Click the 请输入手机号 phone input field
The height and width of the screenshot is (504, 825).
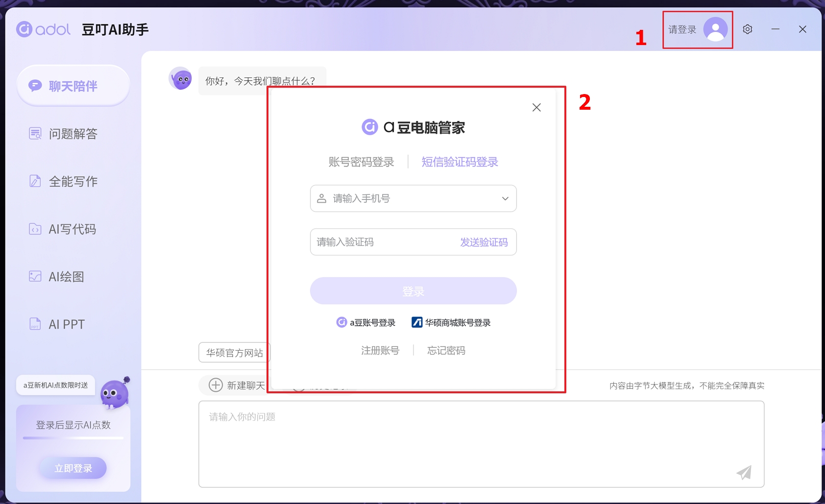coord(413,198)
